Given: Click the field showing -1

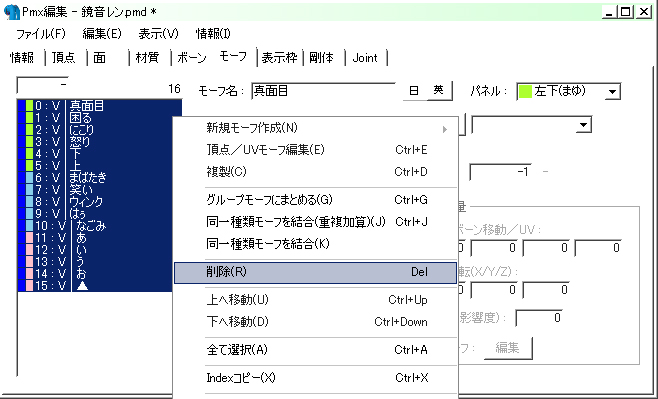Looking at the screenshot, I should coord(500,172).
